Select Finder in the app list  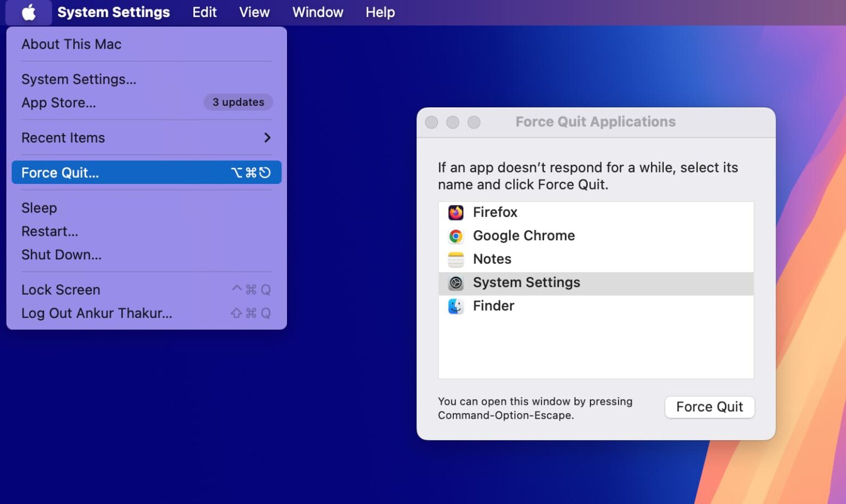coord(596,306)
